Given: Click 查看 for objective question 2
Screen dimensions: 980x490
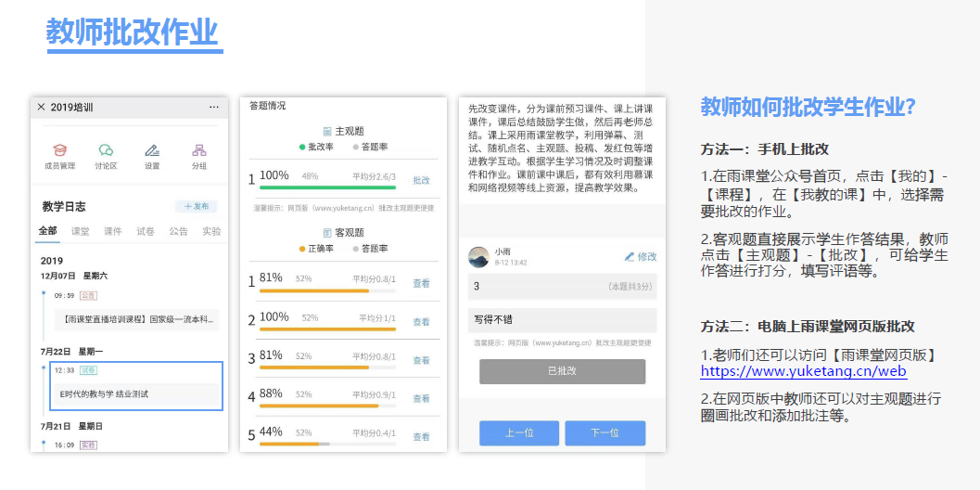Looking at the screenshot, I should (421, 322).
